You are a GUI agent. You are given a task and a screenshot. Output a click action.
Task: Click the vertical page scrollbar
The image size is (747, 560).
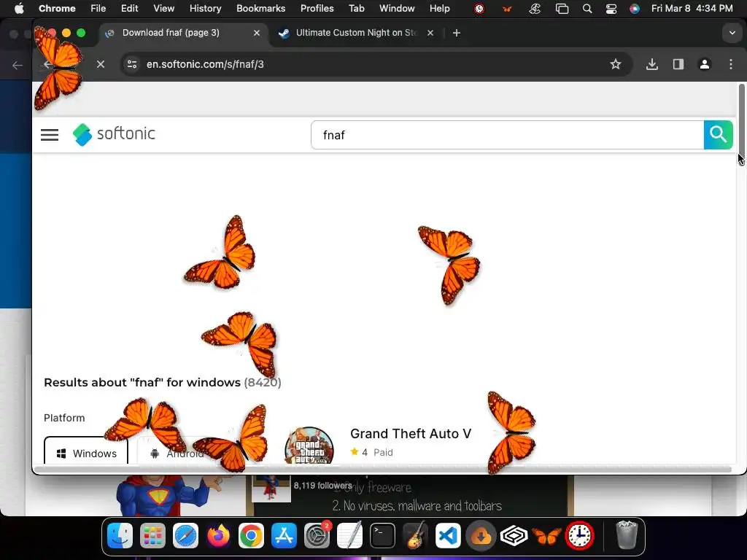pos(741,124)
